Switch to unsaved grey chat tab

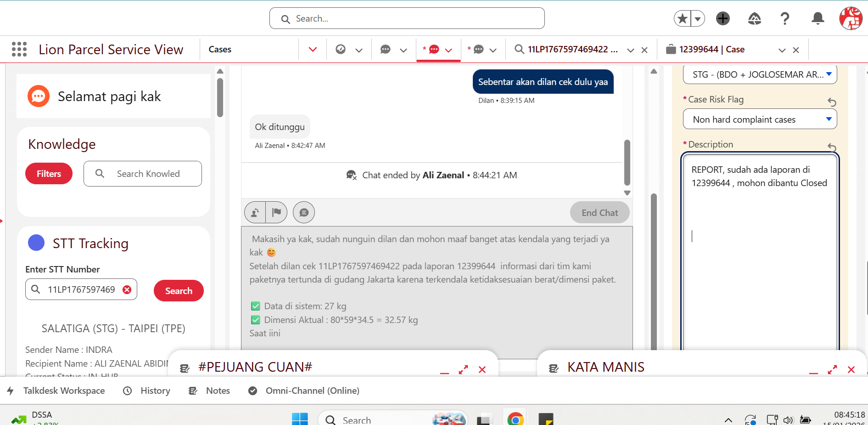(478, 49)
